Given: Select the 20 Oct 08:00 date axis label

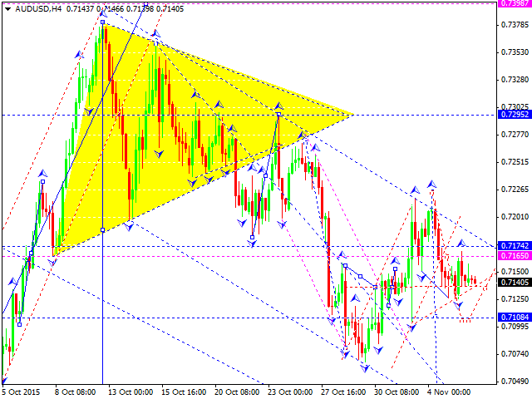Looking at the screenshot, I should coord(237,392).
